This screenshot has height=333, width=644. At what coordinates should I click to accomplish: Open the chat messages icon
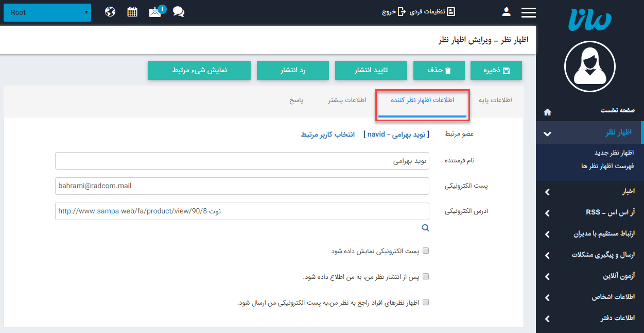178,11
